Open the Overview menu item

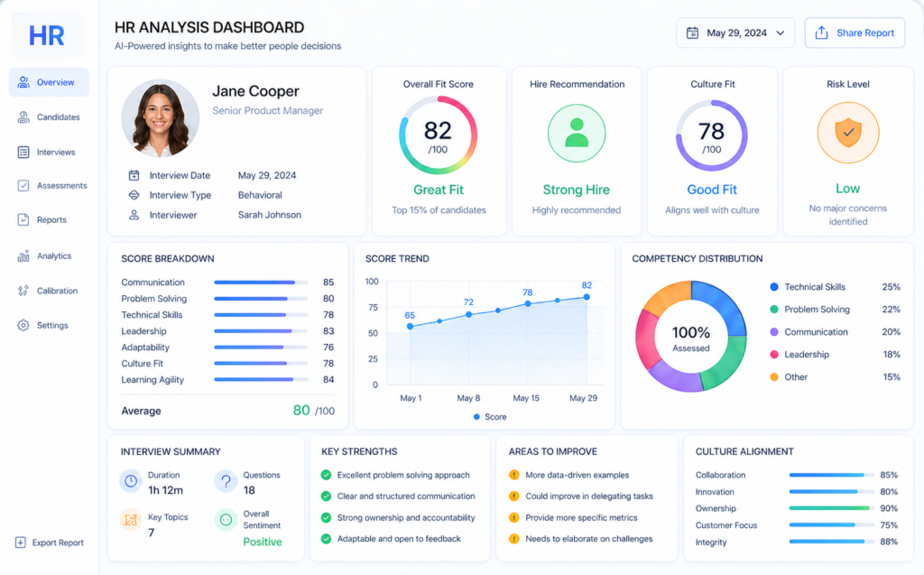pos(49,82)
